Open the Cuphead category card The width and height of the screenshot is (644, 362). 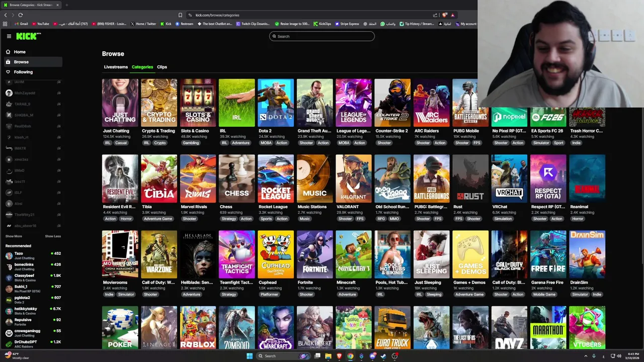click(276, 254)
